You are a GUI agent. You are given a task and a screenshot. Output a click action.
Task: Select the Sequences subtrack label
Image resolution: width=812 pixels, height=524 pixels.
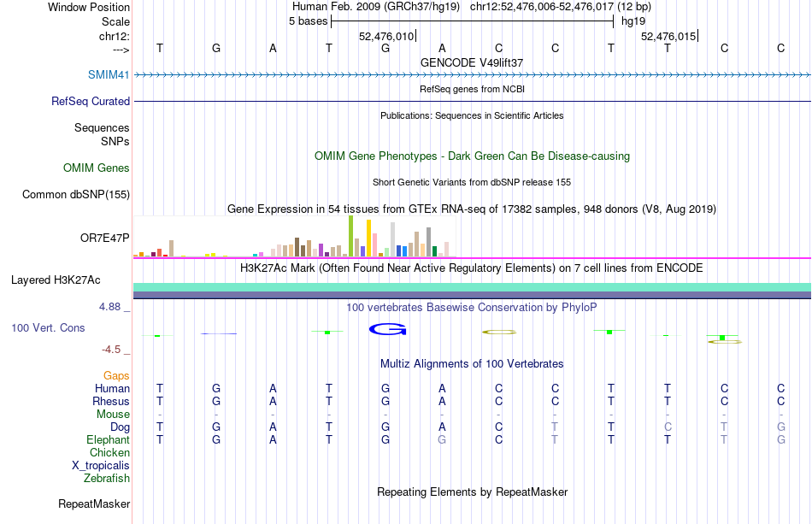pos(102,127)
